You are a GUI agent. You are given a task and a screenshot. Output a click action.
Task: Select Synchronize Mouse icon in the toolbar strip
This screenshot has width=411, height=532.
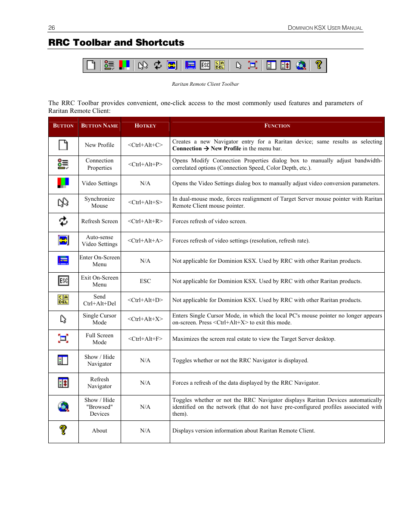point(143,65)
